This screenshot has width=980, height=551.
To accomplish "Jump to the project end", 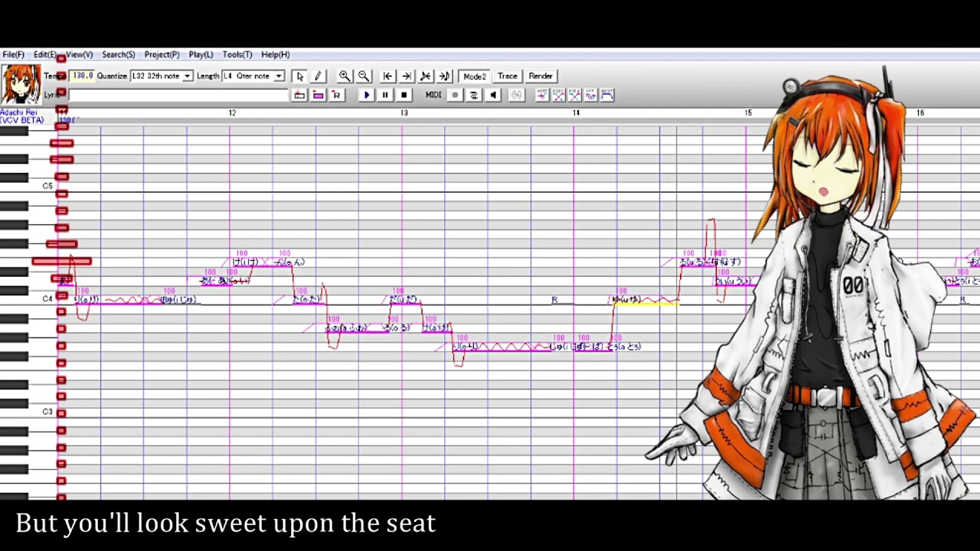I will pos(407,77).
